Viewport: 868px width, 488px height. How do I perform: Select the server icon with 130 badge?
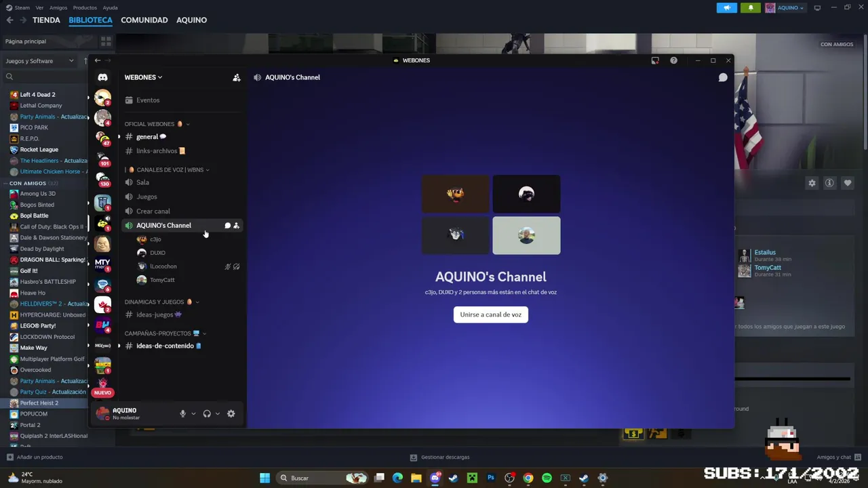[x=102, y=180]
